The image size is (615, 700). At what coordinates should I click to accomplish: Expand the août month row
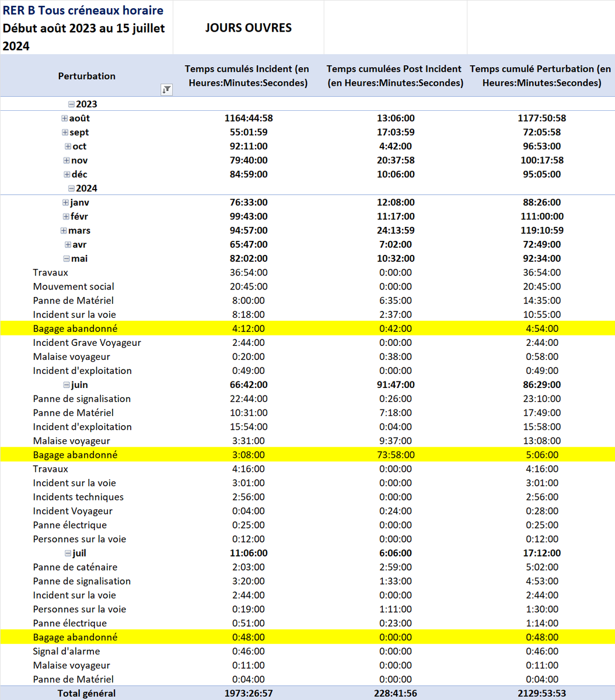(65, 118)
